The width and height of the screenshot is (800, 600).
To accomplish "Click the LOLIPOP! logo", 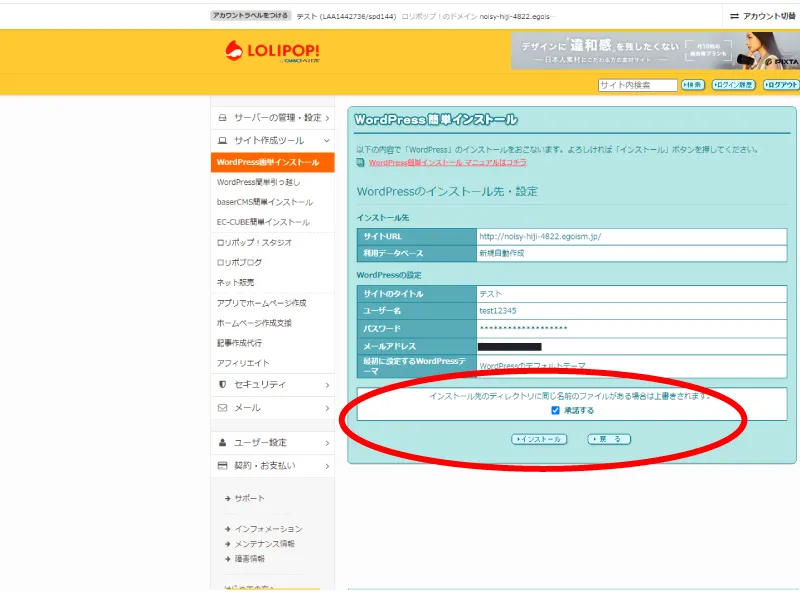I will tap(272, 52).
